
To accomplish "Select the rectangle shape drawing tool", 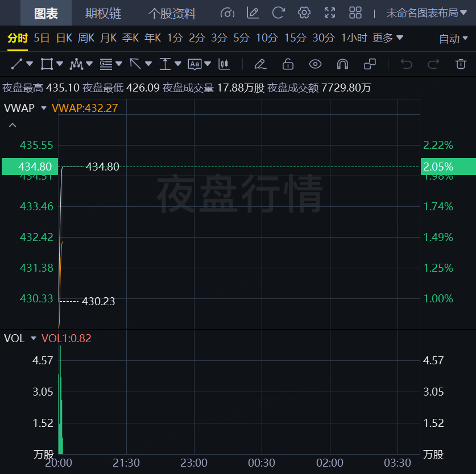I will click(x=47, y=64).
